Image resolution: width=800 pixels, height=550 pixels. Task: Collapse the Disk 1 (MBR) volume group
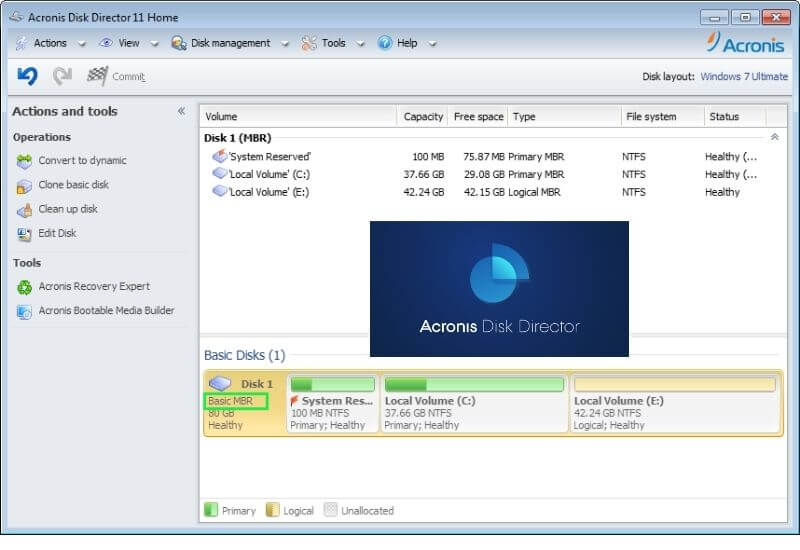coord(774,137)
